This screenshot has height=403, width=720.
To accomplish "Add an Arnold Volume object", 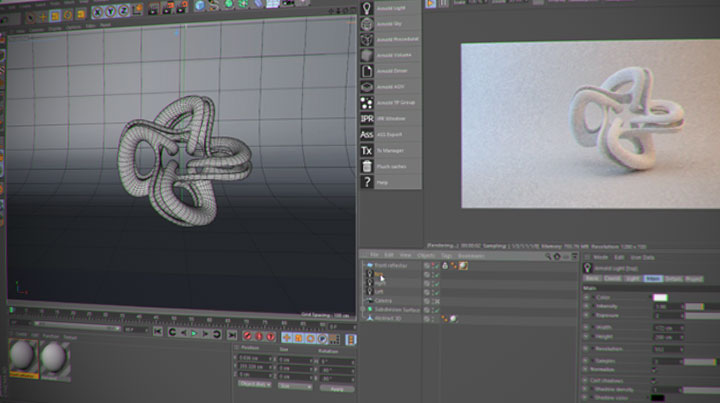I will tap(390, 55).
